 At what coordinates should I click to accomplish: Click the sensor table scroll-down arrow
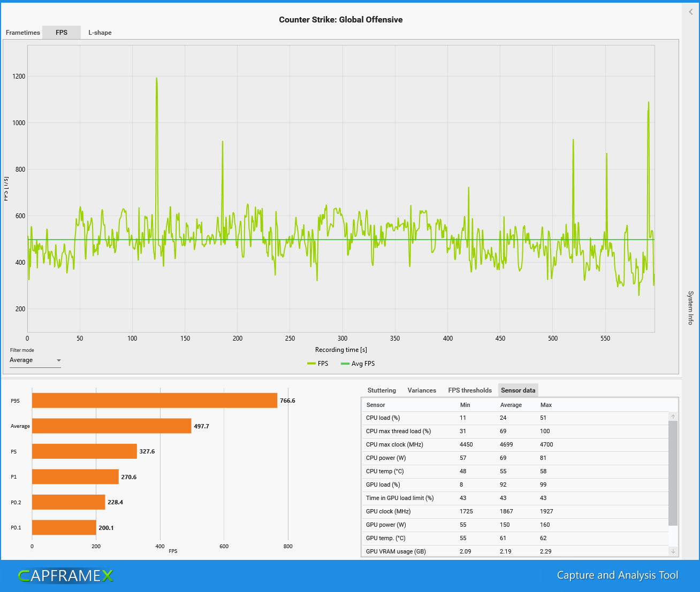[673, 551]
